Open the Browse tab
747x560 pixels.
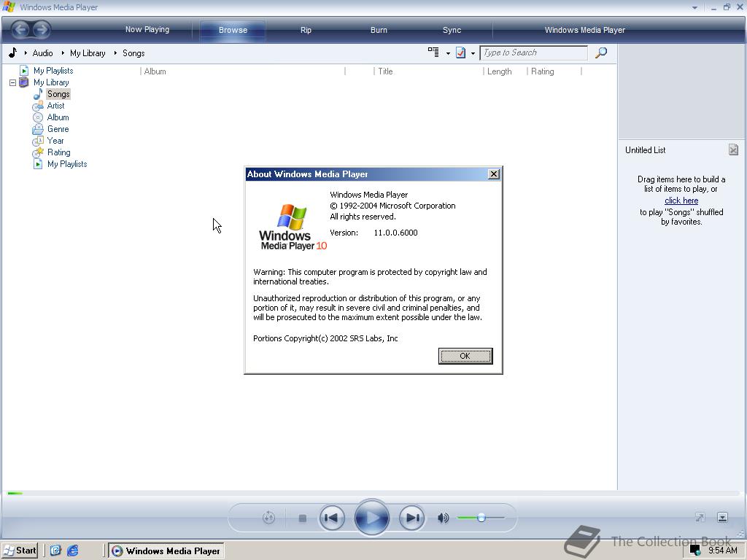pos(233,30)
